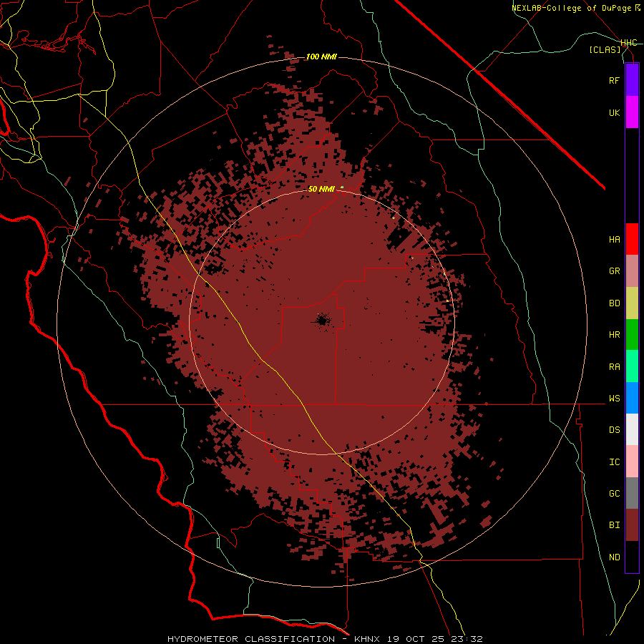Click the RF legend label
Viewport: 644px width, 644px height.
click(614, 80)
